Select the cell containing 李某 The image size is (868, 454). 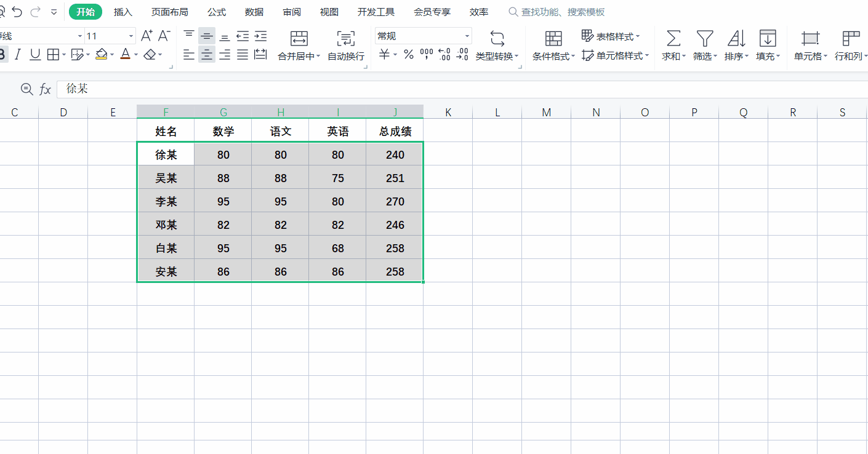166,201
